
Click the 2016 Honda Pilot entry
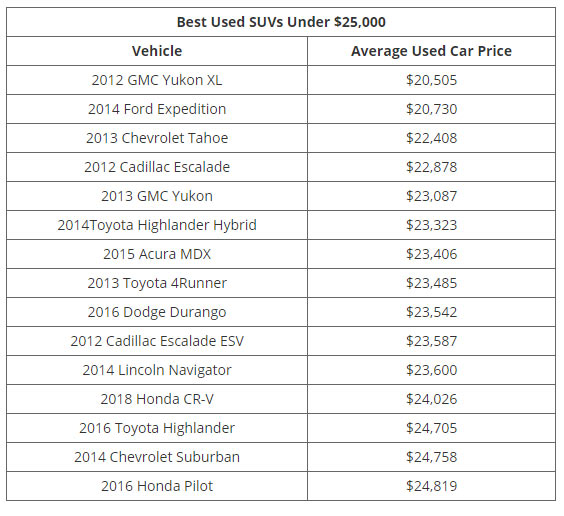point(157,486)
